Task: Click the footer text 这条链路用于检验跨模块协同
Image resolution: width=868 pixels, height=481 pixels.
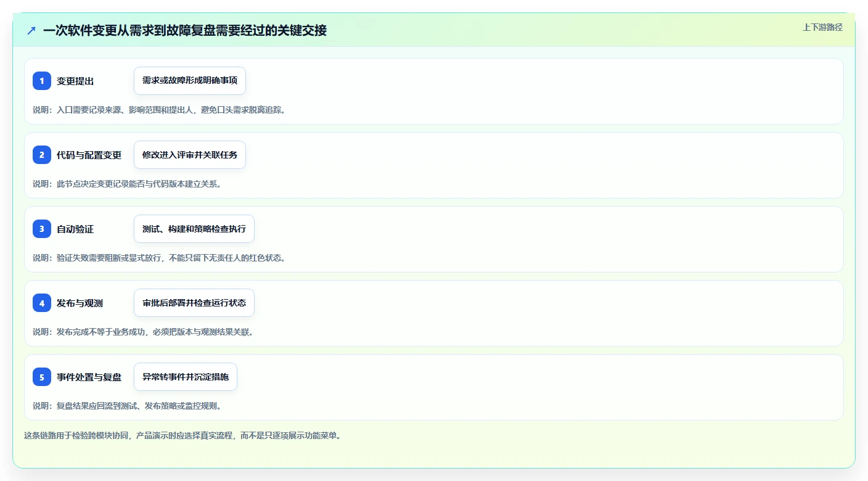Action: [x=182, y=435]
